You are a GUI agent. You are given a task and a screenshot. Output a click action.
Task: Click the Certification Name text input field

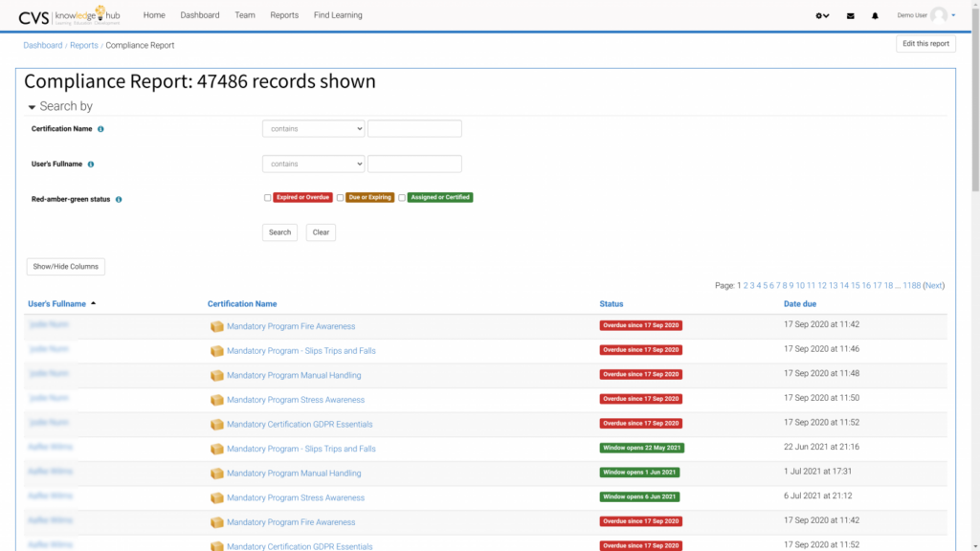(x=414, y=128)
